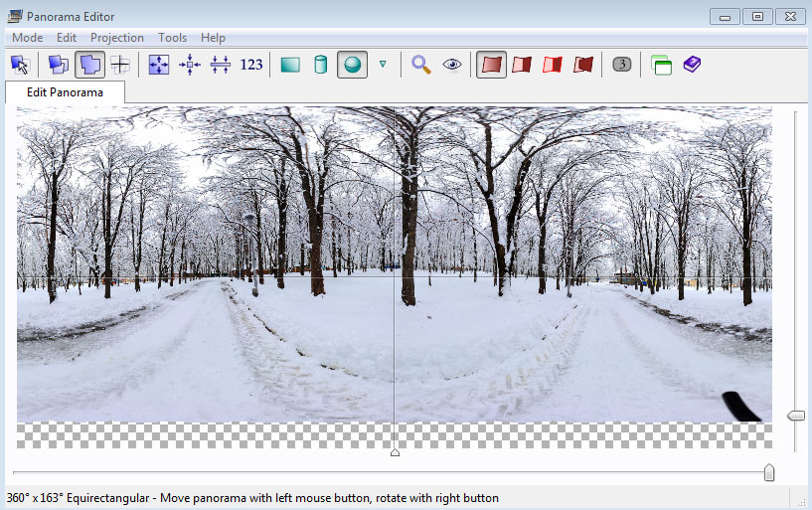Click the vertical field of view slider handle
The width and height of the screenshot is (812, 510).
[796, 416]
